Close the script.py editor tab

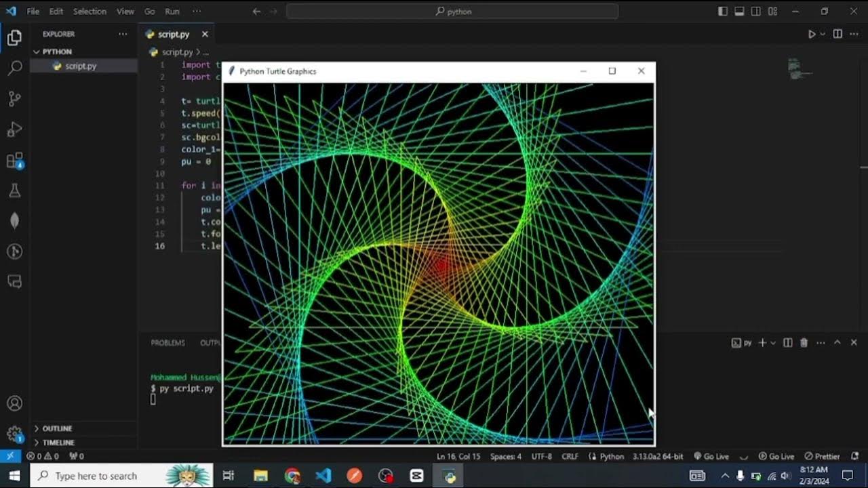point(205,34)
